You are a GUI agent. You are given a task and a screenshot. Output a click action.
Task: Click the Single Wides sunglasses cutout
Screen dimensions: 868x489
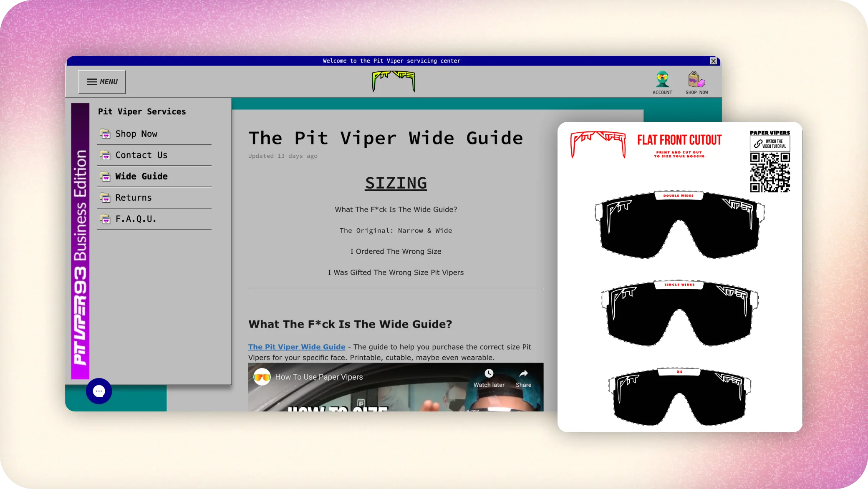pos(679,313)
